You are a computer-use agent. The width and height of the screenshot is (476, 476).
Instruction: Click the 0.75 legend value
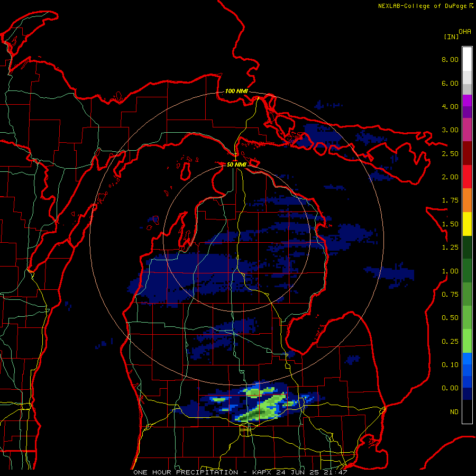pyautogui.click(x=450, y=295)
